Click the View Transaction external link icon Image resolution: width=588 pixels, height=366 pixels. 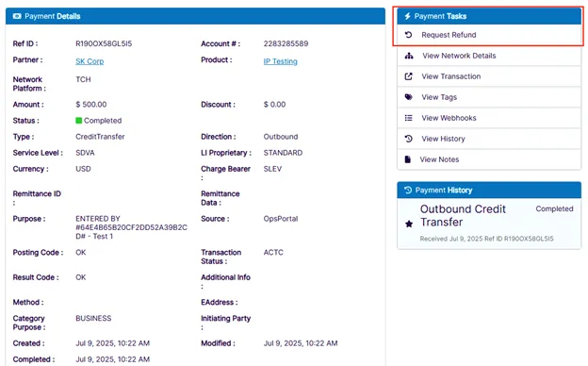tap(408, 76)
